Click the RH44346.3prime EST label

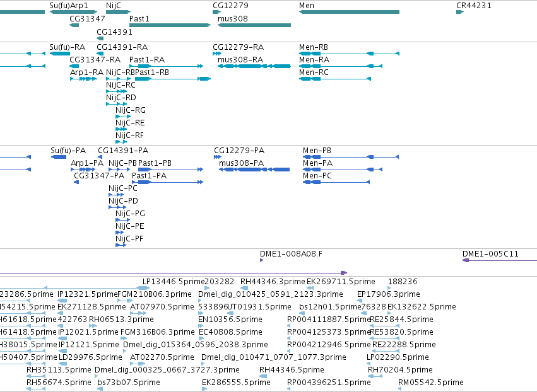(x=273, y=282)
